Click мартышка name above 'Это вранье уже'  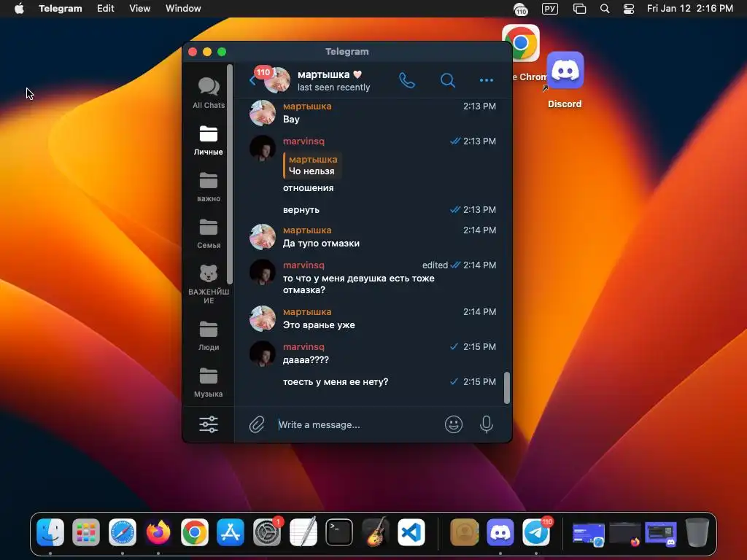(307, 312)
